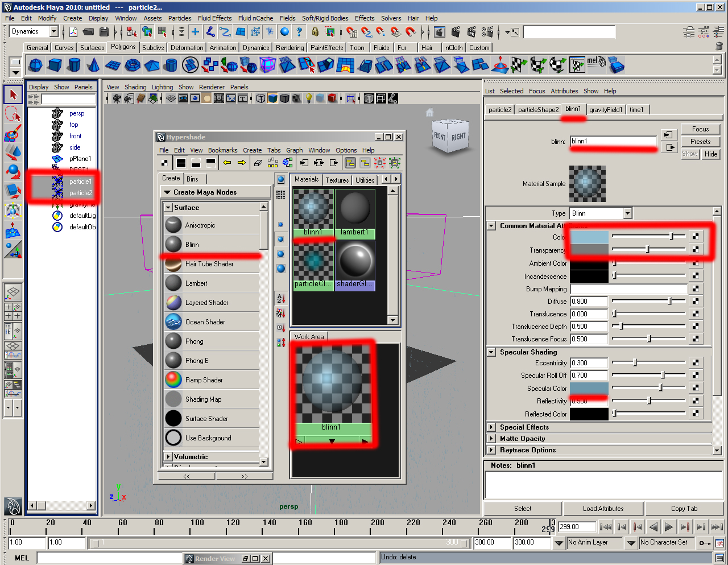Click the polygon cube shelf icon
This screenshot has height=565, width=728.
coord(55,65)
